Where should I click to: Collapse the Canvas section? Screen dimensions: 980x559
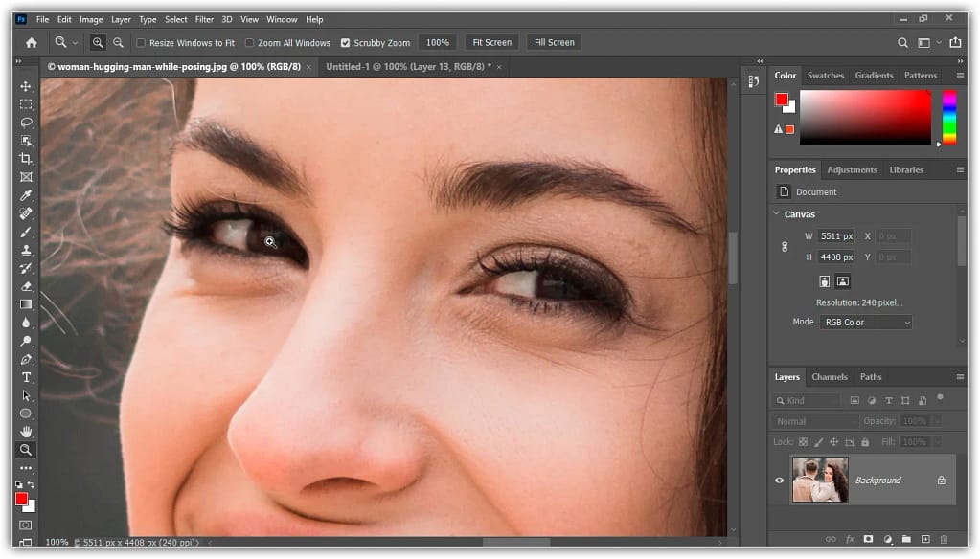pos(776,214)
